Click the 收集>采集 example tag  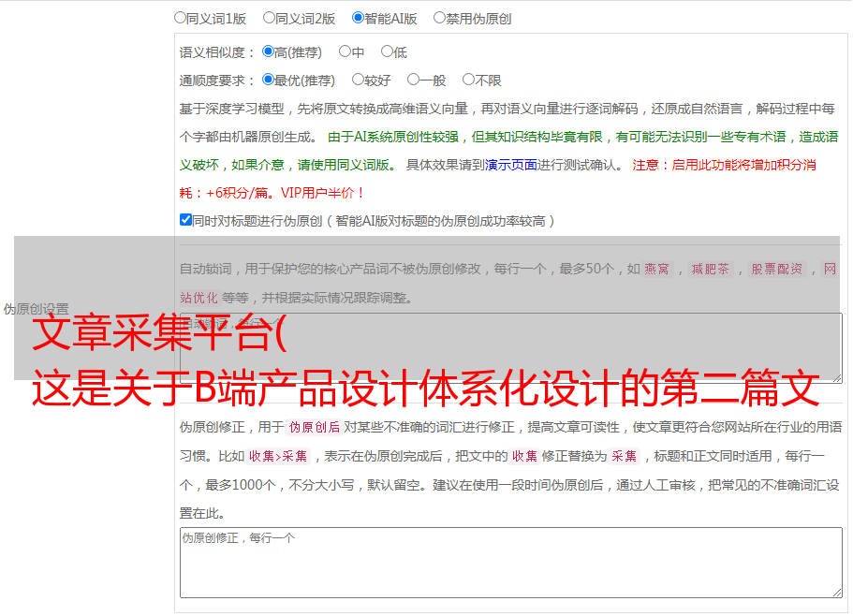[278, 456]
